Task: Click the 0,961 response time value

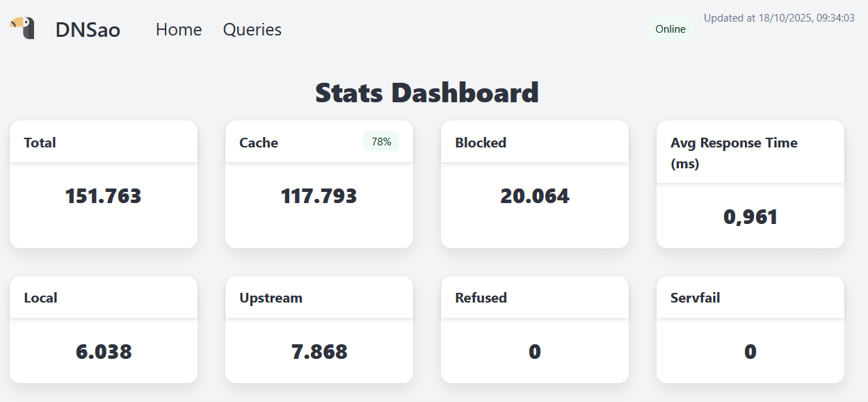Action: click(750, 217)
